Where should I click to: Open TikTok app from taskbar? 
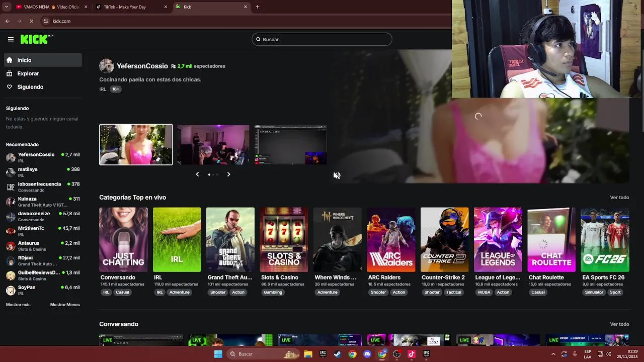(x=412, y=354)
